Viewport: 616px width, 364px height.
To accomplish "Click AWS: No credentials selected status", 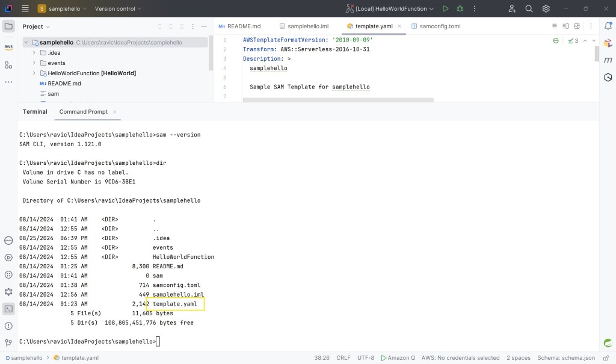I will point(460,357).
